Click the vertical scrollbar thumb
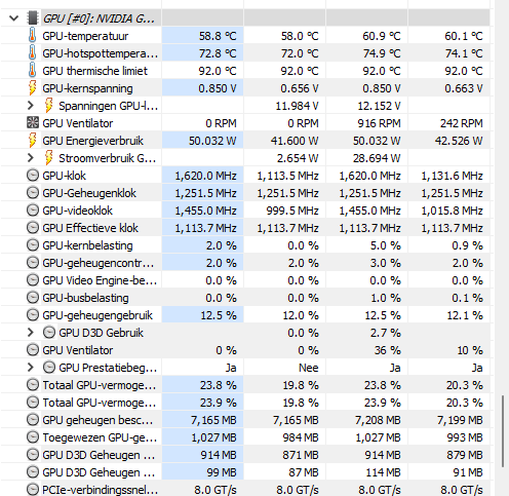The width and height of the screenshot is (509, 496). 503,431
